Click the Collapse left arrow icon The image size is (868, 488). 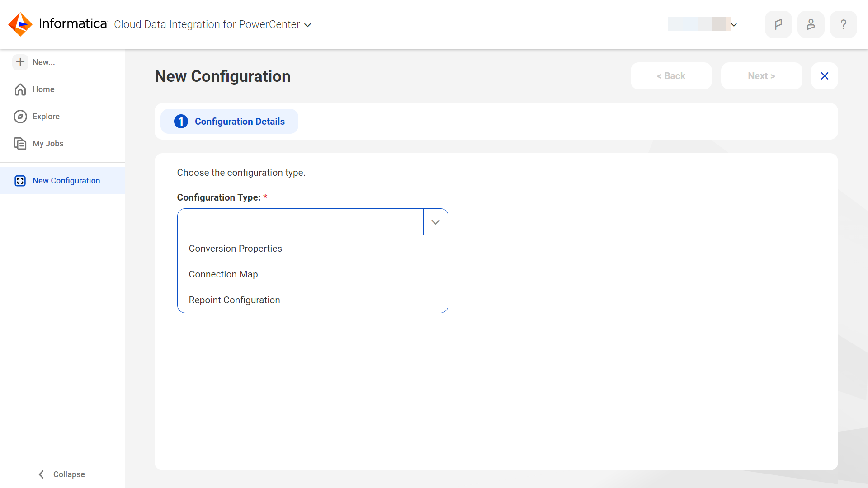coord(42,474)
